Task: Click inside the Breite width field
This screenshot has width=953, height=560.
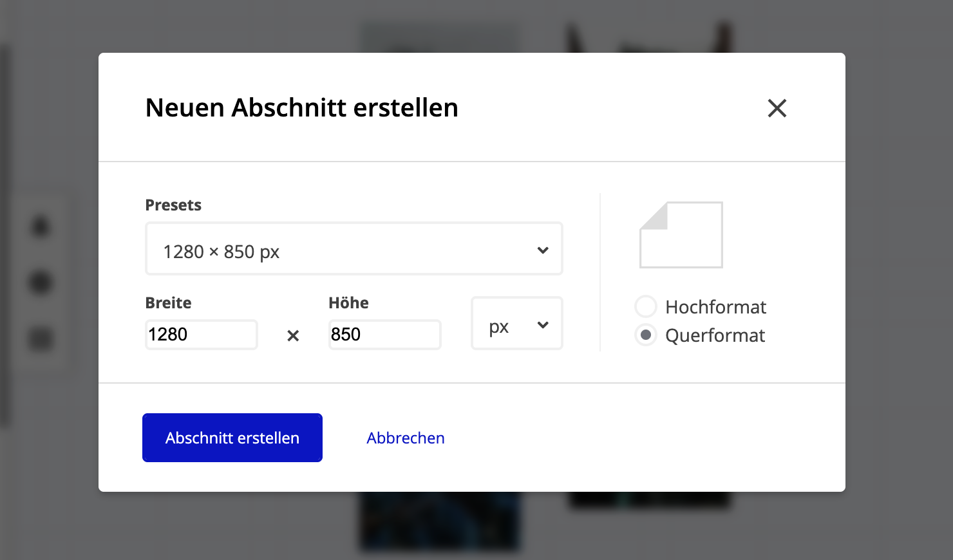Action: (x=201, y=335)
